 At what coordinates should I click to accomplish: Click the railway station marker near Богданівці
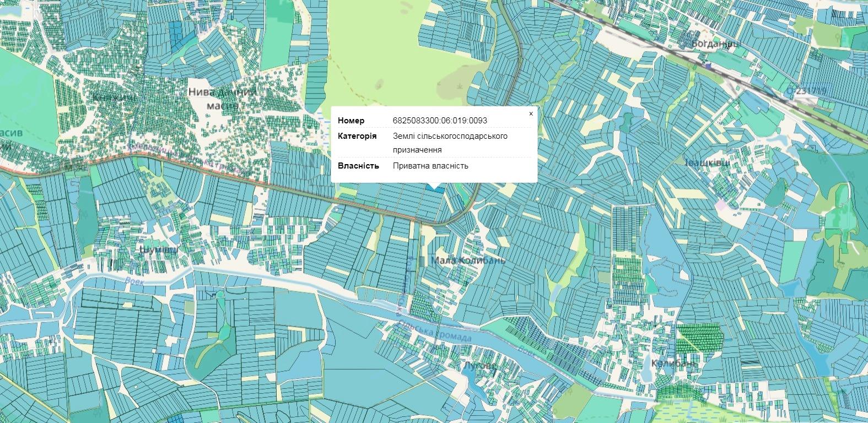pos(708,66)
